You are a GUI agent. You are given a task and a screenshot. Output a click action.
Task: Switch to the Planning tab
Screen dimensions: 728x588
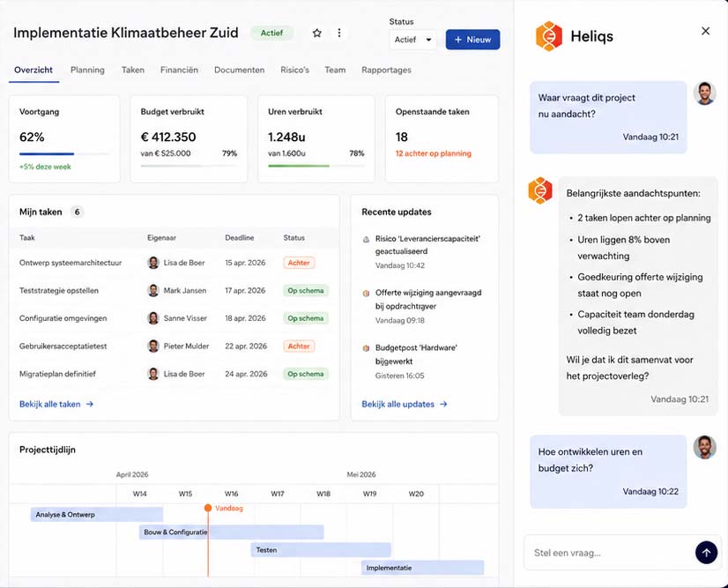click(87, 71)
